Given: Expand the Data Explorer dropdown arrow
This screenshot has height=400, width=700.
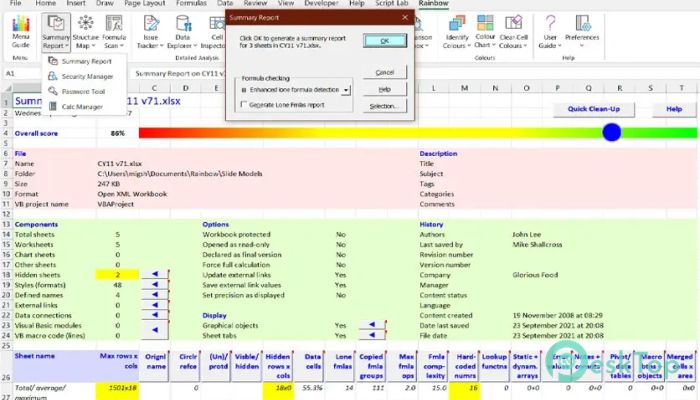Looking at the screenshot, I should point(195,46).
